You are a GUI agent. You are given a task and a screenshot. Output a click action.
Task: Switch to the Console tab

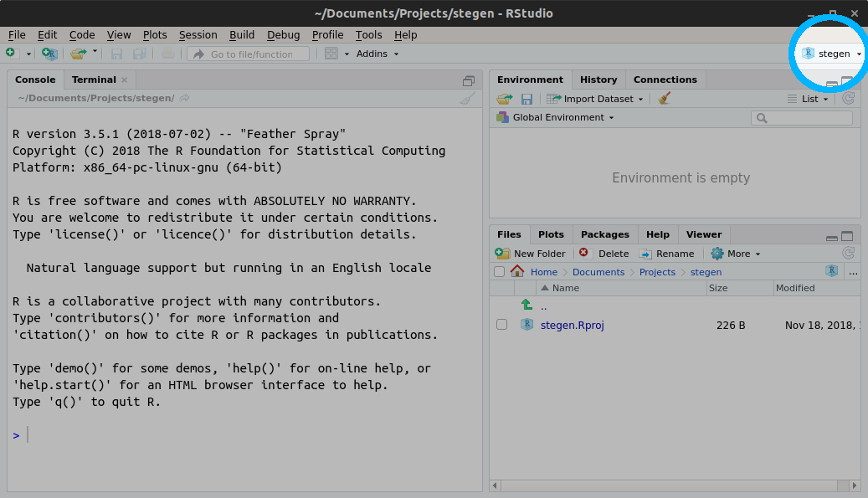click(x=35, y=80)
